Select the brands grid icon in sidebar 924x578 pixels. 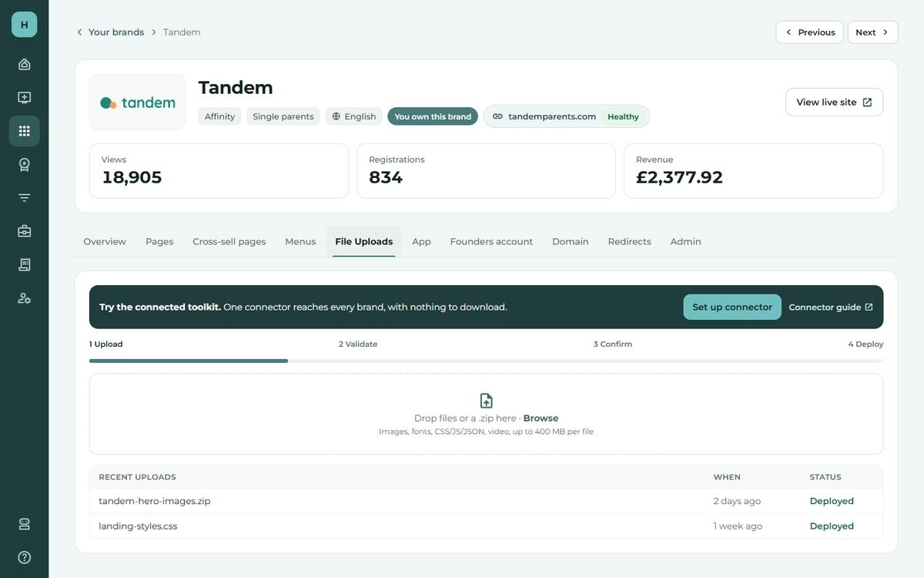pyautogui.click(x=24, y=131)
